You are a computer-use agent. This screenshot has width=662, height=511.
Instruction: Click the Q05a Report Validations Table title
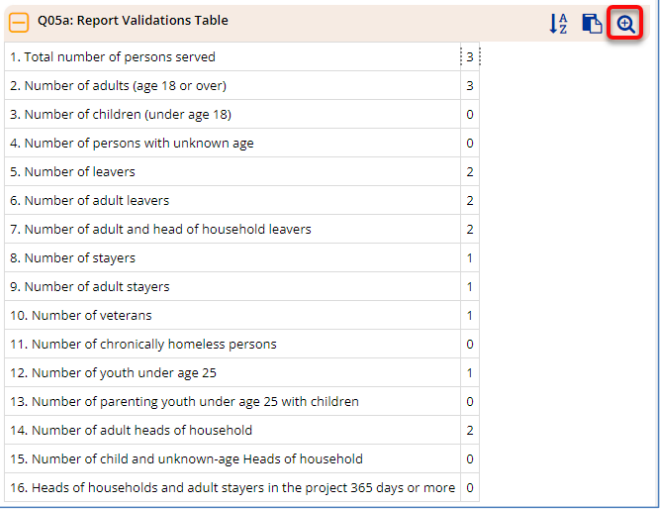(x=133, y=20)
